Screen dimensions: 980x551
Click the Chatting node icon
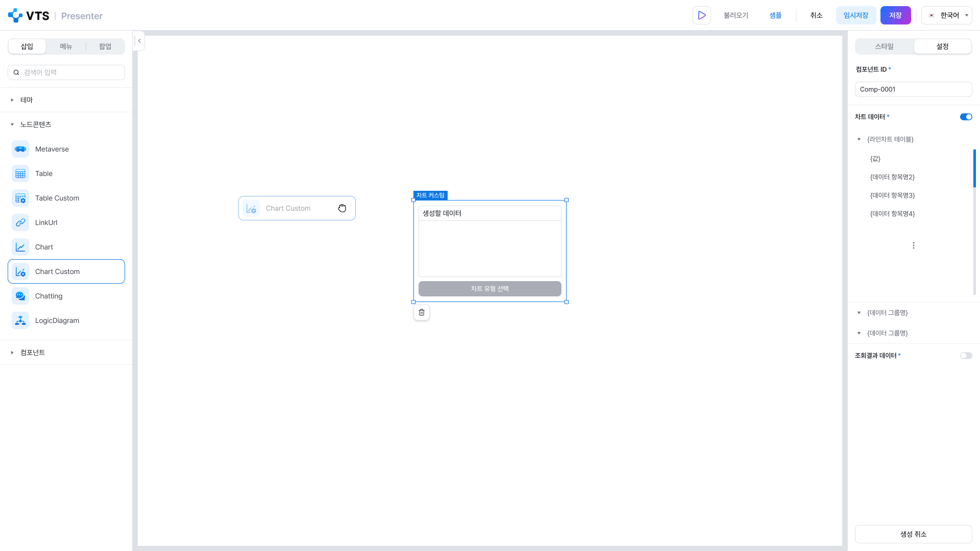[20, 296]
